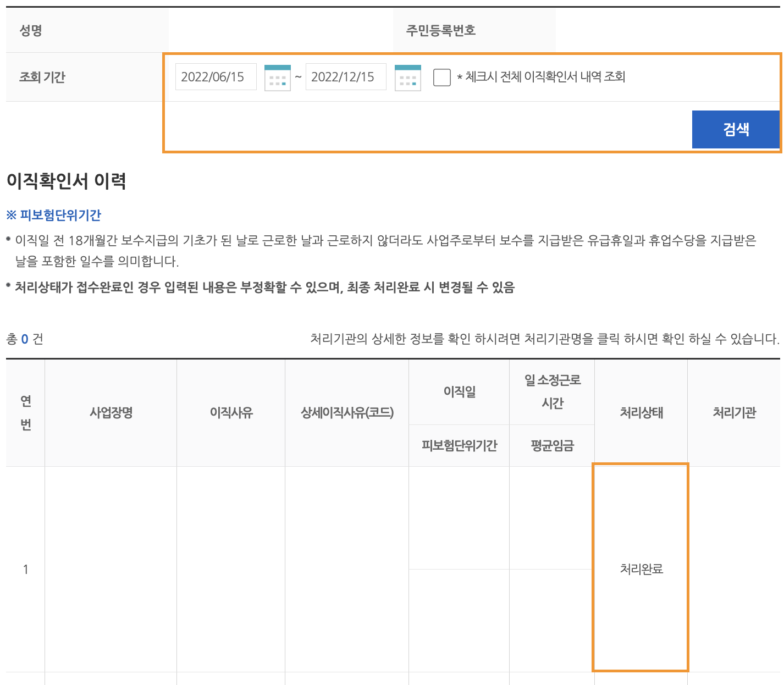This screenshot has width=784, height=685.
Task: Open the start date calendar picker
Action: click(277, 77)
